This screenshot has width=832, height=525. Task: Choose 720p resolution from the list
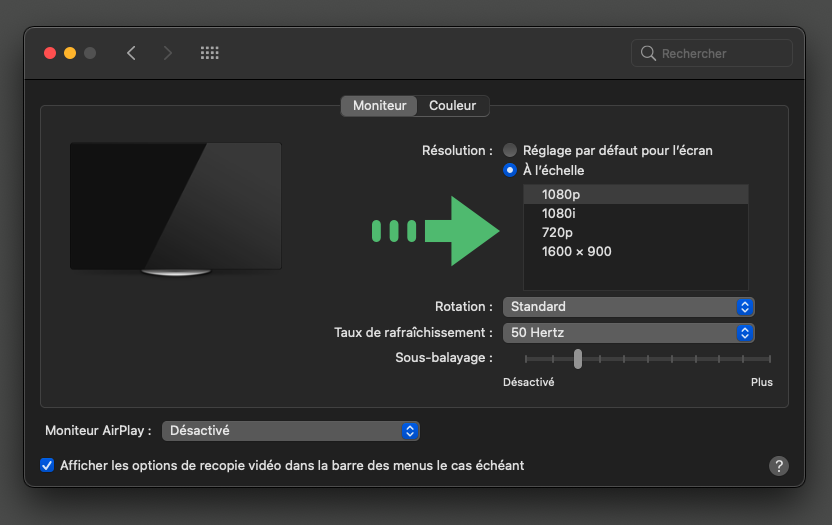(636, 233)
